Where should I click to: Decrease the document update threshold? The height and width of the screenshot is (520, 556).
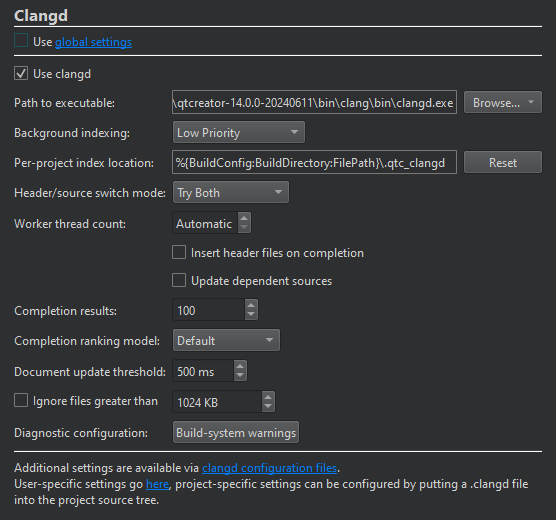pos(240,376)
